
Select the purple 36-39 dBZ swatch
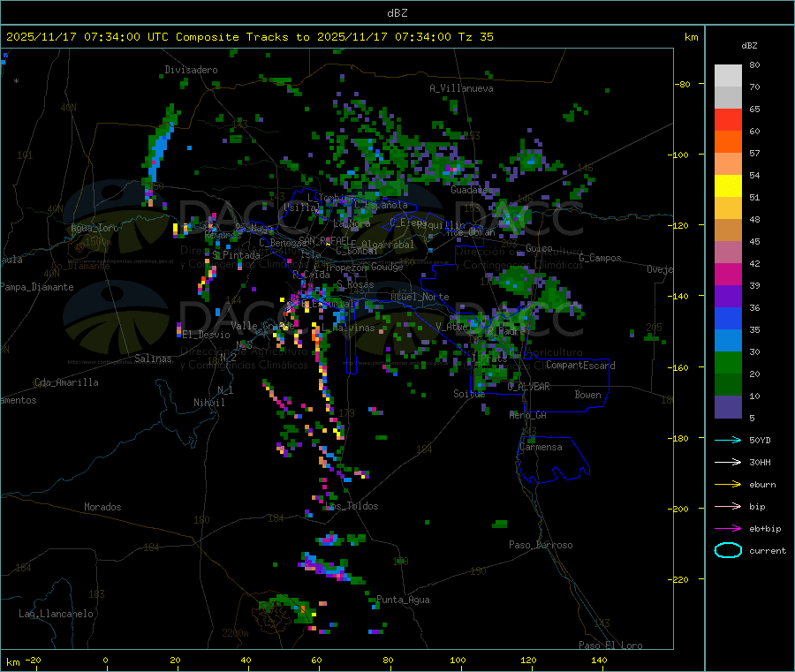[728, 297]
